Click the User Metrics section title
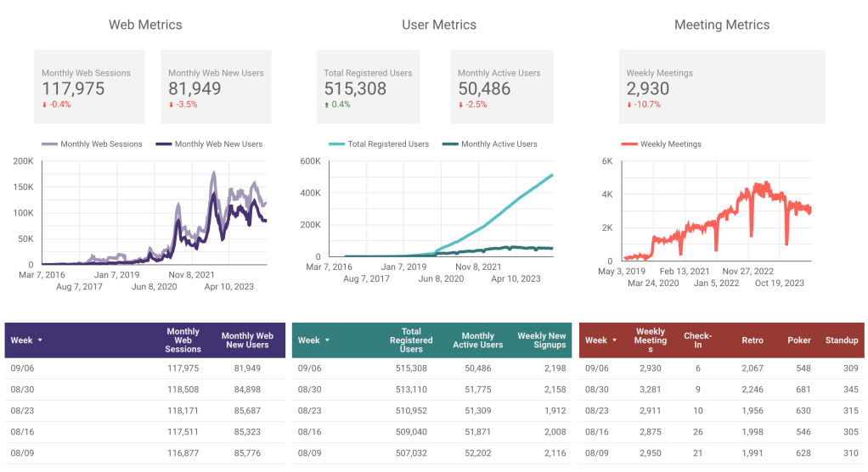Image resolution: width=868 pixels, height=472 pixels. (439, 25)
